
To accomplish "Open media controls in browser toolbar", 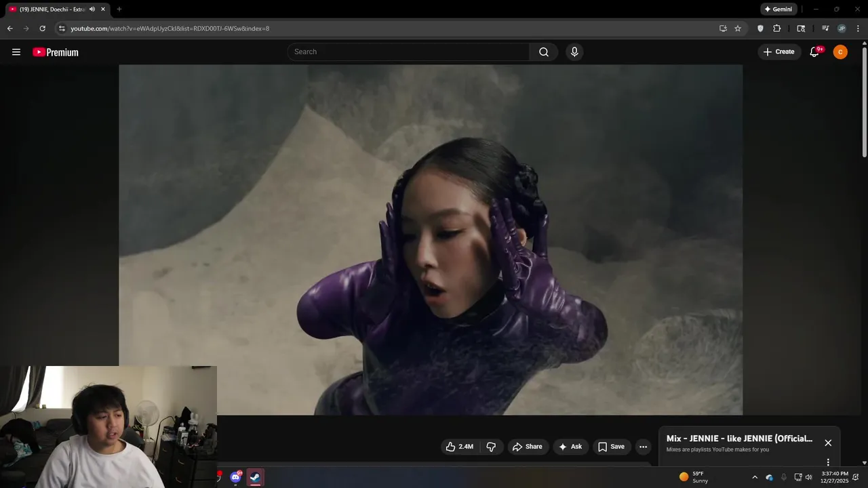I will (x=825, y=28).
